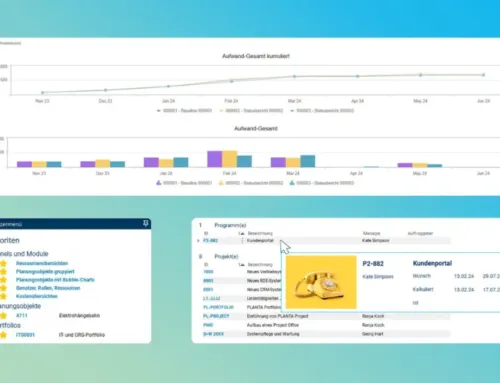Image resolution: width=500 pixels, height=383 pixels.
Task: Click the Mar 24 data point on the line chart
Action: [x=294, y=76]
